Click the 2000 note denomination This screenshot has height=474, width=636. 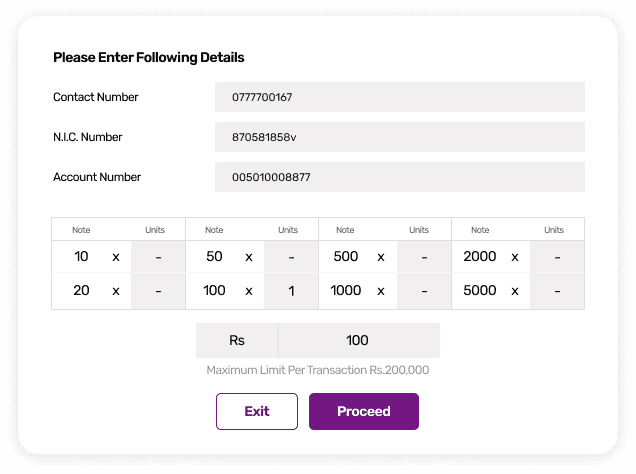pyautogui.click(x=480, y=257)
